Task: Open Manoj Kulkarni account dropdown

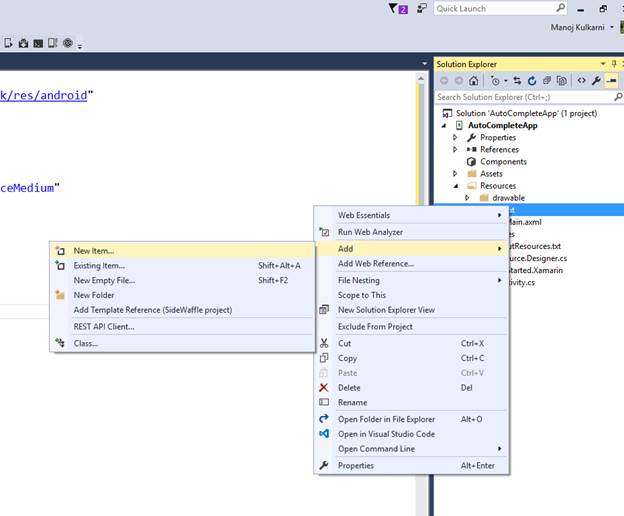Action: tap(612, 27)
